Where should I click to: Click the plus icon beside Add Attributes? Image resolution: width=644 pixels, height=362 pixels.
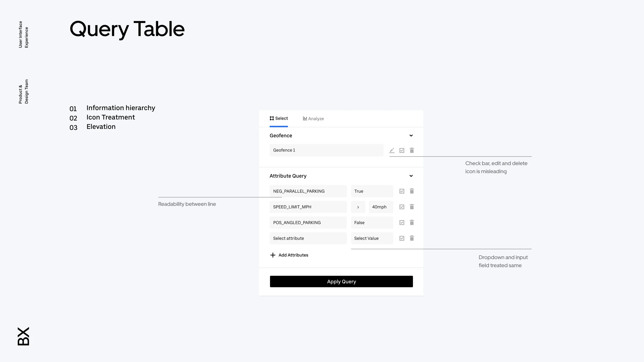tap(273, 255)
